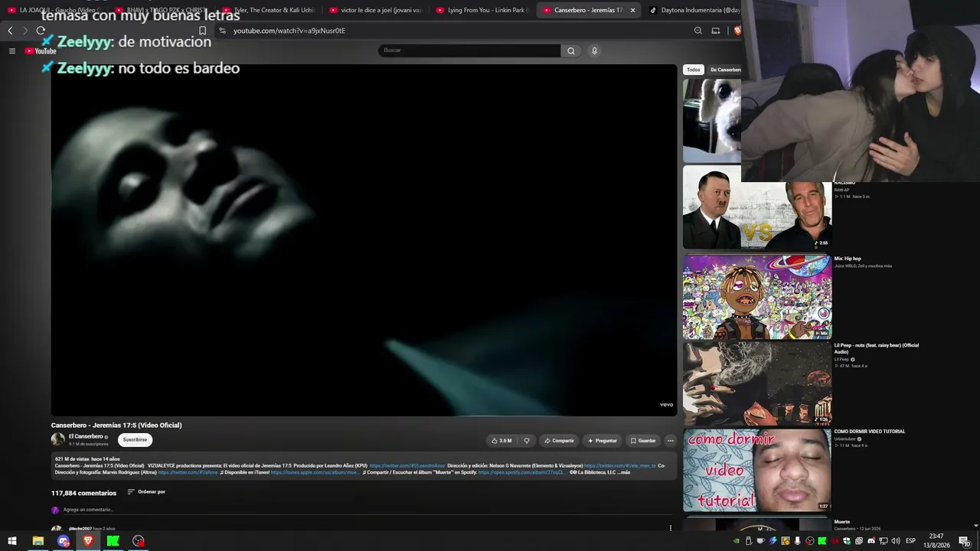Switch to the LA JOAQUI - Gaucho tab
Viewport: 980px width, 551px height.
54,10
